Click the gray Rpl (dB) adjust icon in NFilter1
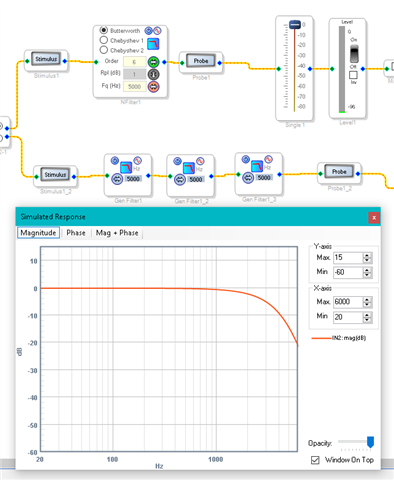Screen dimensions: 394x480 [x=153, y=74]
